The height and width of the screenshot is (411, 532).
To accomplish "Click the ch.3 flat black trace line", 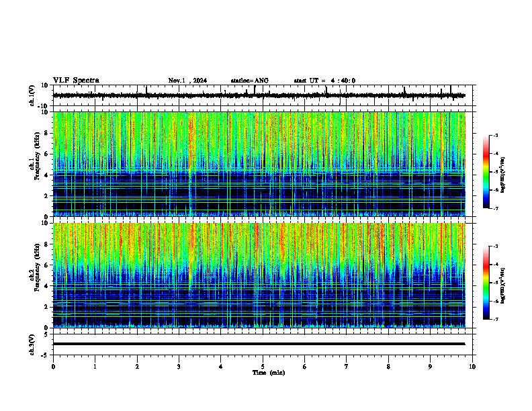I will coord(259,344).
